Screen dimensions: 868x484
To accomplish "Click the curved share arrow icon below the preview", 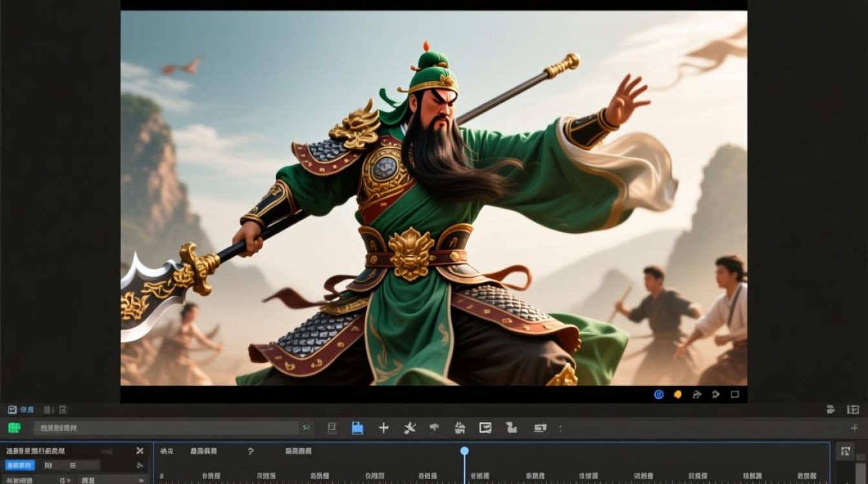I will pos(697,394).
